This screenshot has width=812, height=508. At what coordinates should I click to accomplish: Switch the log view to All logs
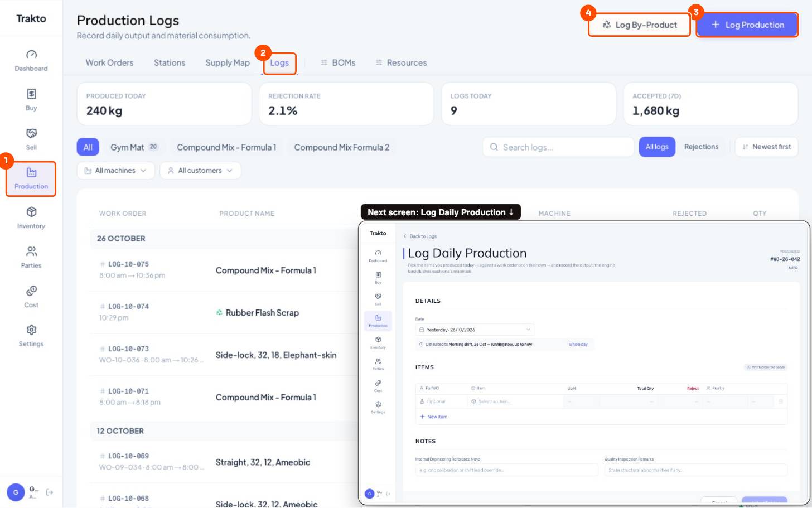tap(657, 147)
